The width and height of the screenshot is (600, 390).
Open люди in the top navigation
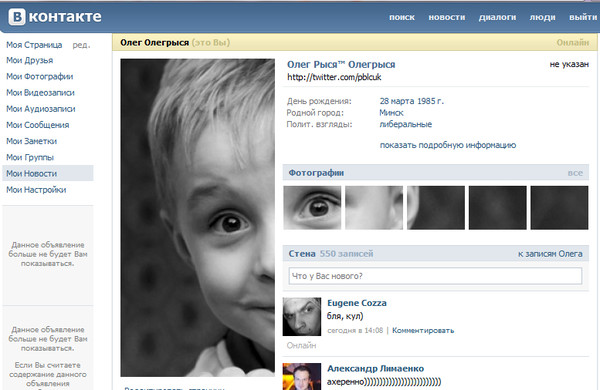(x=542, y=17)
